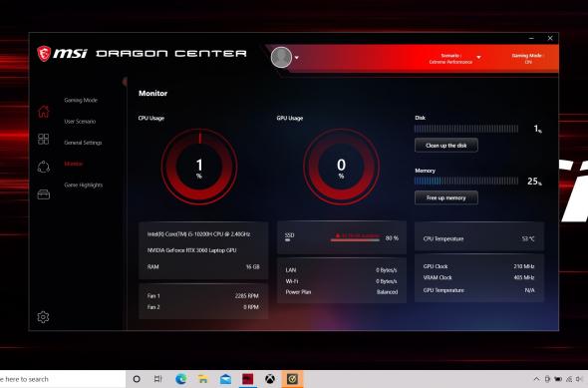Open the Xbox app from the taskbar
588x388 pixels.
coord(270,379)
